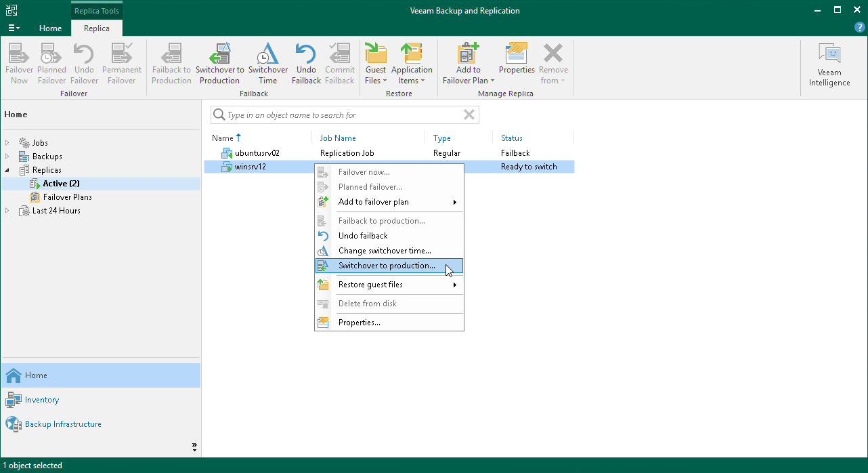Expand more navigation pane options chevron

pos(194,447)
